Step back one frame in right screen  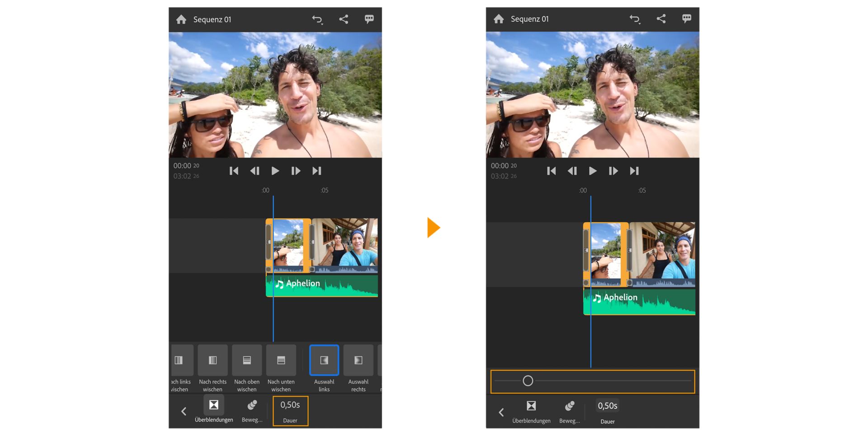(x=572, y=171)
